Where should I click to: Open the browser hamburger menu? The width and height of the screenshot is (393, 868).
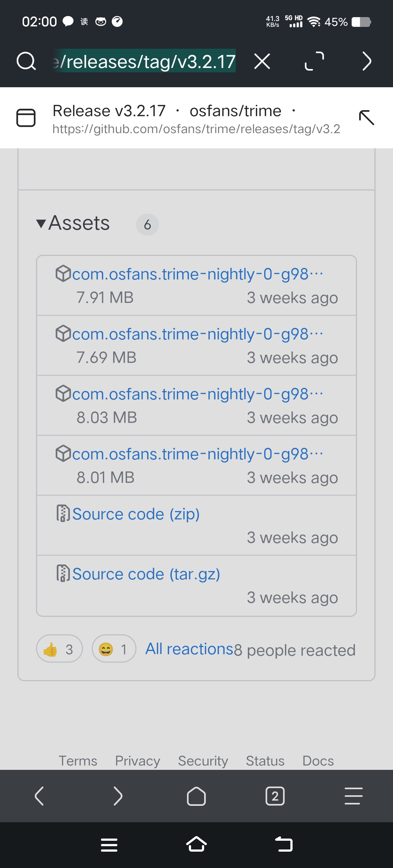pyautogui.click(x=353, y=796)
